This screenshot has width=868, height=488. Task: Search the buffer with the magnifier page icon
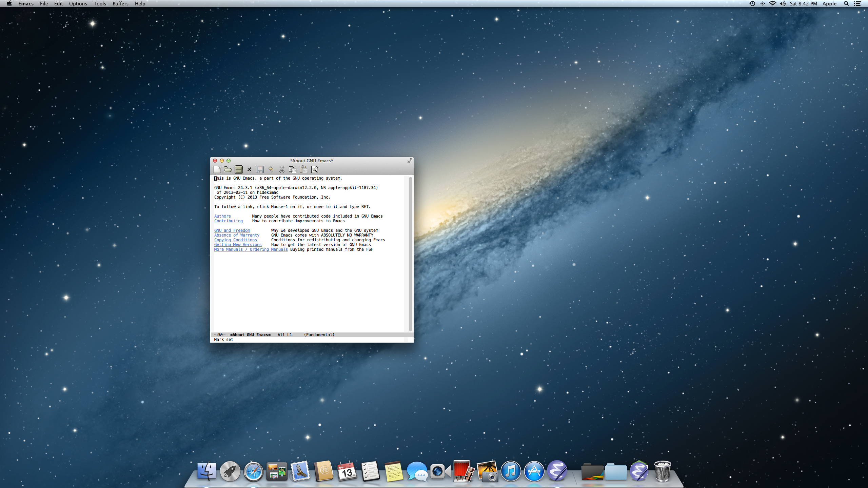click(x=315, y=169)
